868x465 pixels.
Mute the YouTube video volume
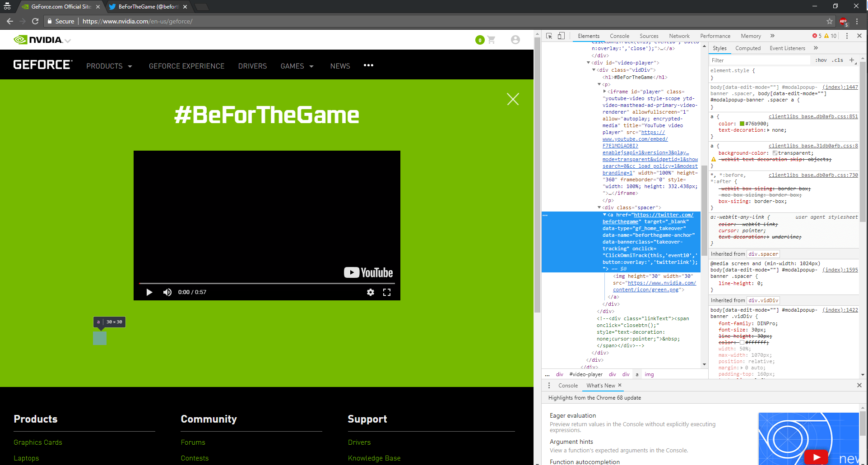pyautogui.click(x=167, y=292)
